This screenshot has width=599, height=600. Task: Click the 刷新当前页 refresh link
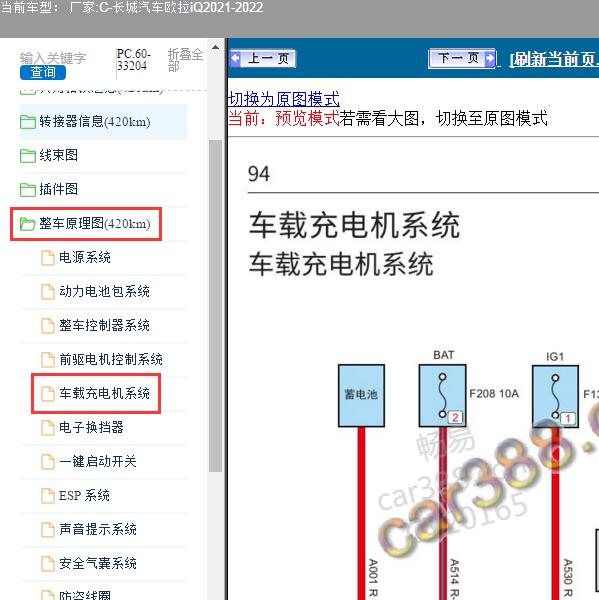coord(554,59)
